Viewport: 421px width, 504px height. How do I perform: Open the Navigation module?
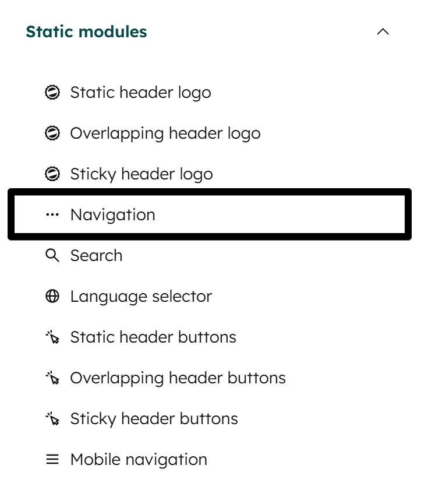point(112,214)
